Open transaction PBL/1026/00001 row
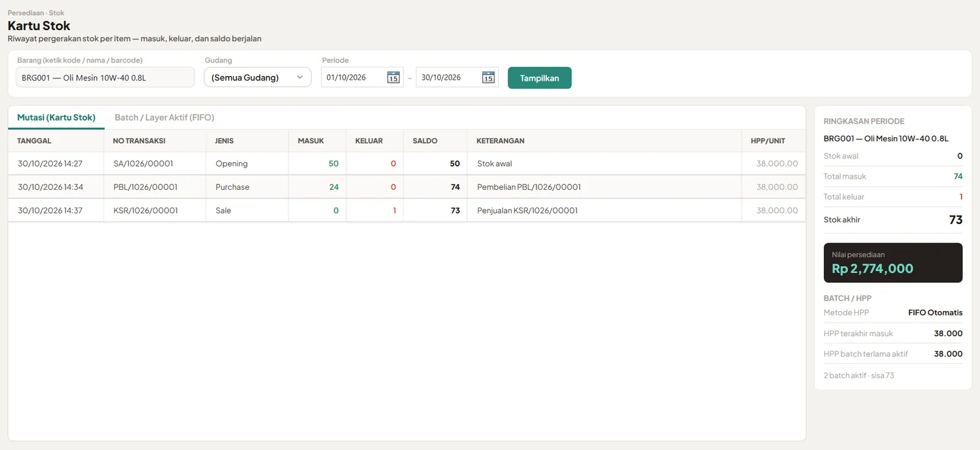 click(x=407, y=187)
